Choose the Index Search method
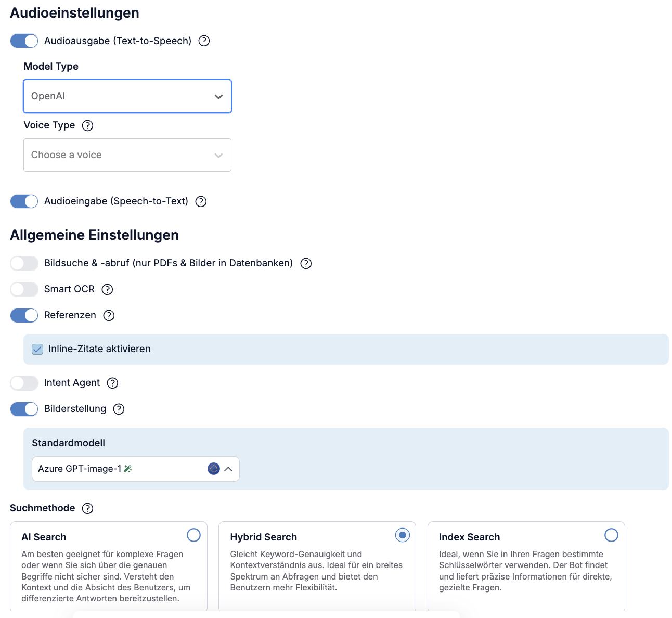 point(611,535)
